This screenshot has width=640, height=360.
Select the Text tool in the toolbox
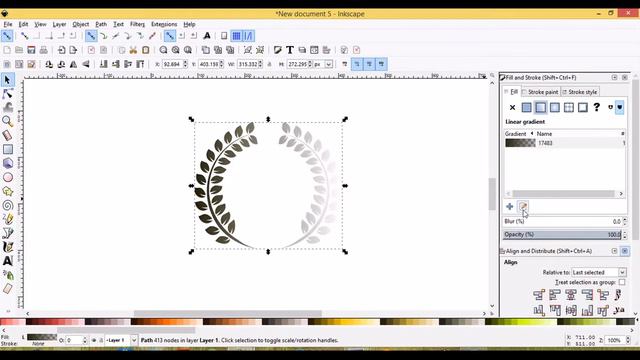pyautogui.click(x=7, y=260)
